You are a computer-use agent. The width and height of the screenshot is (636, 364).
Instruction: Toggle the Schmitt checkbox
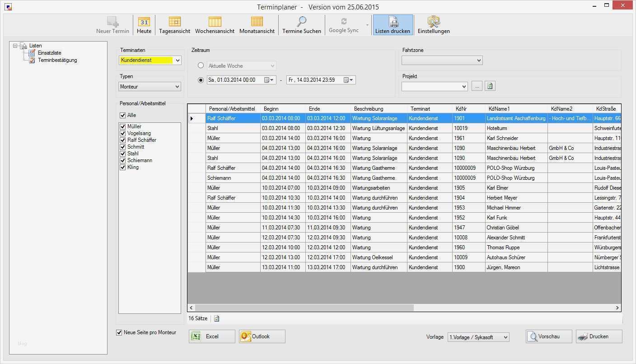[x=122, y=147]
